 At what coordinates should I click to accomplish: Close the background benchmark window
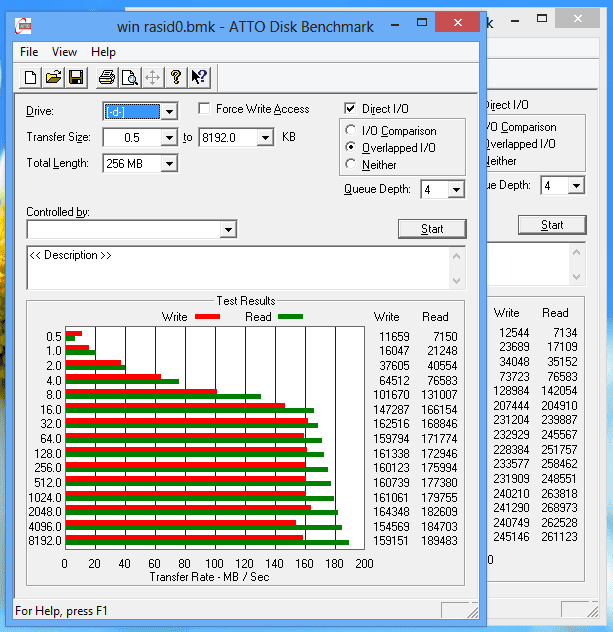pyautogui.click(x=578, y=19)
